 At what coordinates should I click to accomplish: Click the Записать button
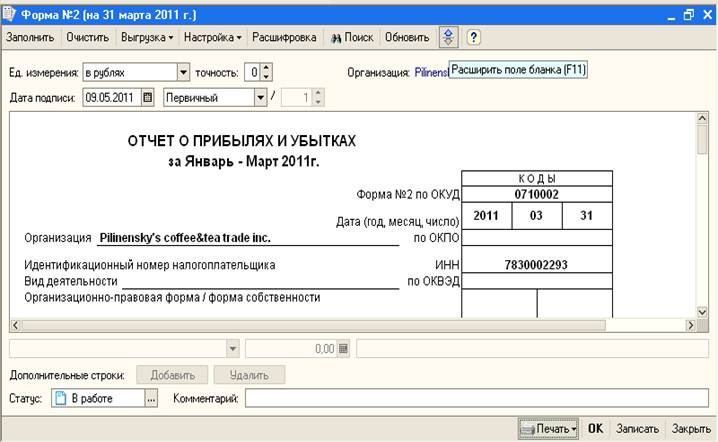tap(637, 429)
